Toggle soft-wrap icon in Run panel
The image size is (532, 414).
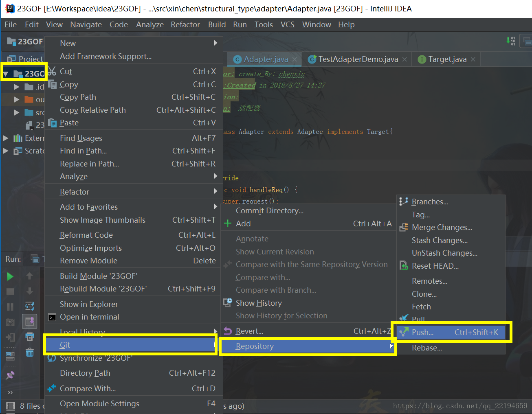(30, 306)
